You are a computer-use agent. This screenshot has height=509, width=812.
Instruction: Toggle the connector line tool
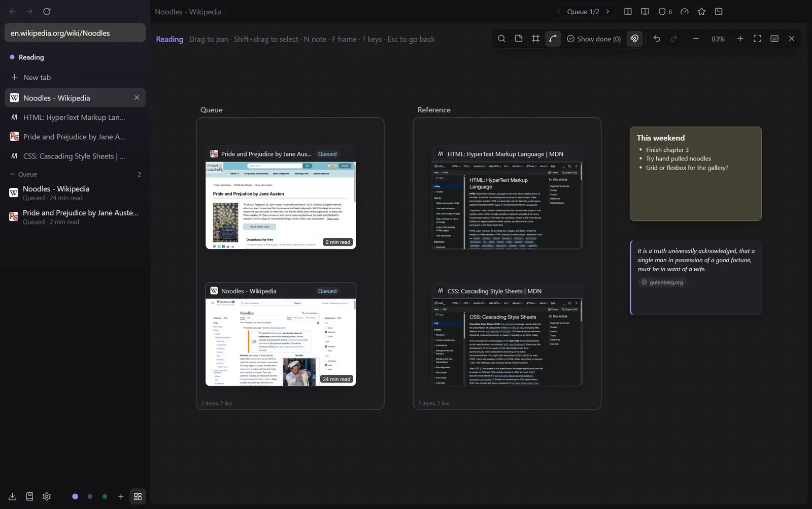click(553, 39)
